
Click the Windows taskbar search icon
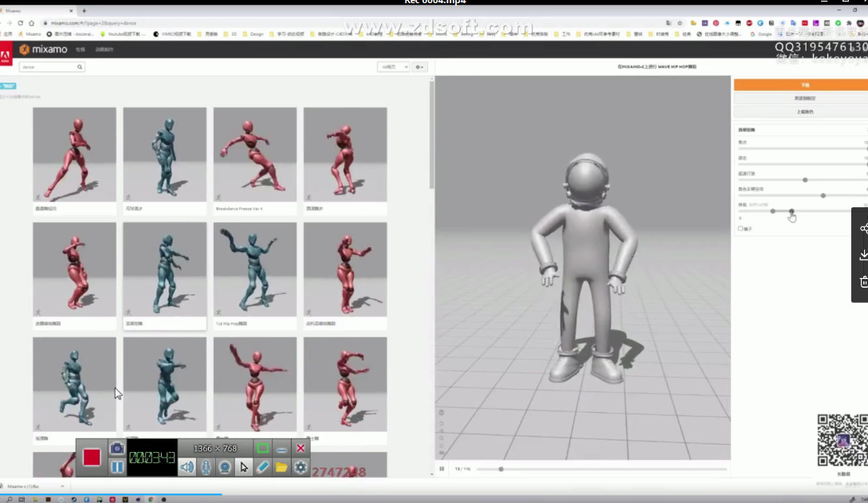point(10,499)
